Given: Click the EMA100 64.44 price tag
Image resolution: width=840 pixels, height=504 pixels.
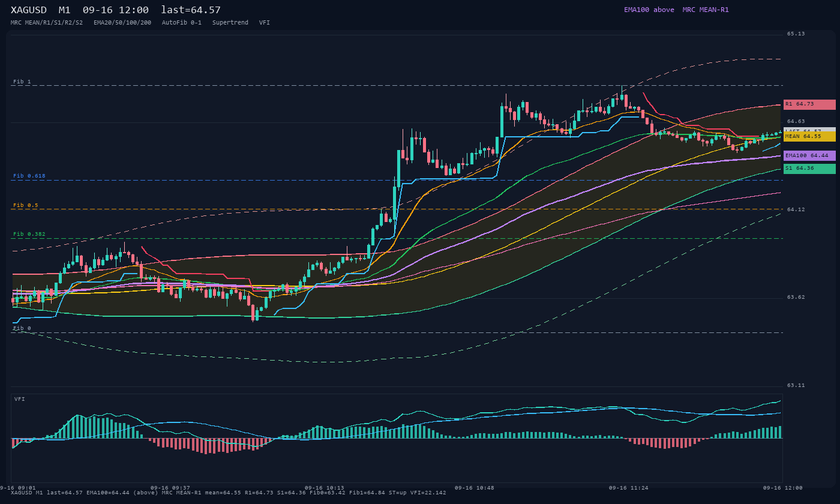Looking at the screenshot, I should click(x=809, y=155).
